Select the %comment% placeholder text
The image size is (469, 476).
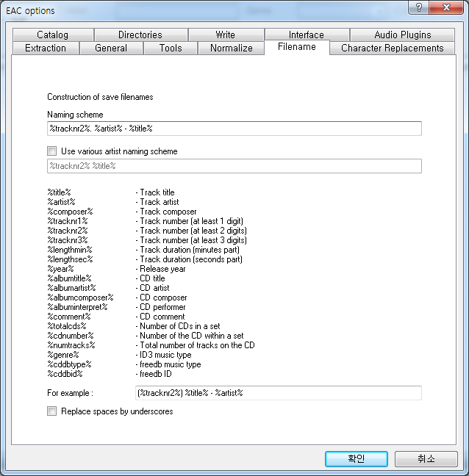click(69, 317)
